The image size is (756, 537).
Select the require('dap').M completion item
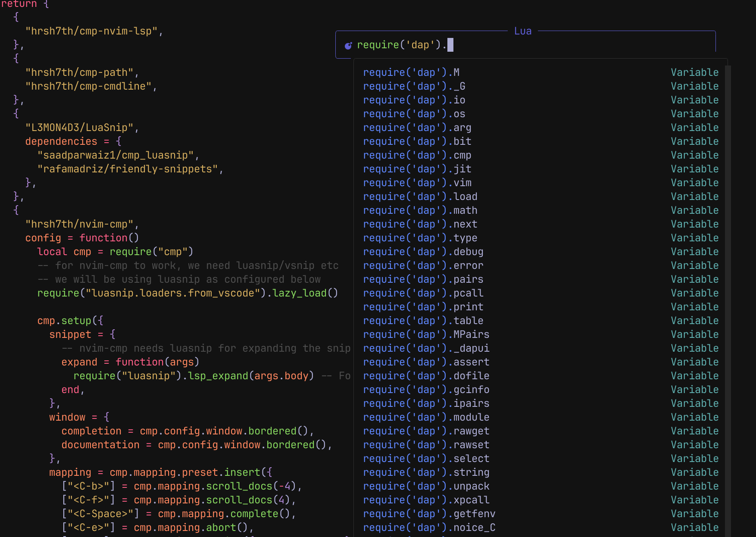[411, 72]
